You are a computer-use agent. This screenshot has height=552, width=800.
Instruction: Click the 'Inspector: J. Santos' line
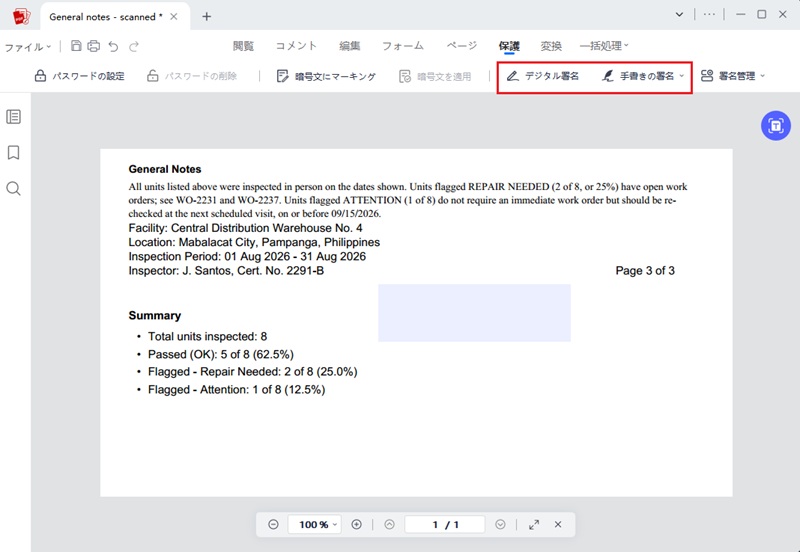[x=226, y=271]
